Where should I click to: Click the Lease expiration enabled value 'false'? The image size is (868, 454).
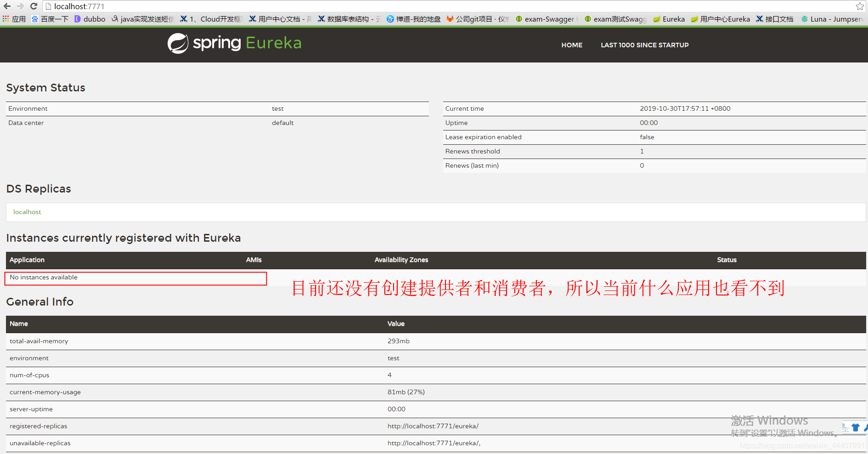647,137
